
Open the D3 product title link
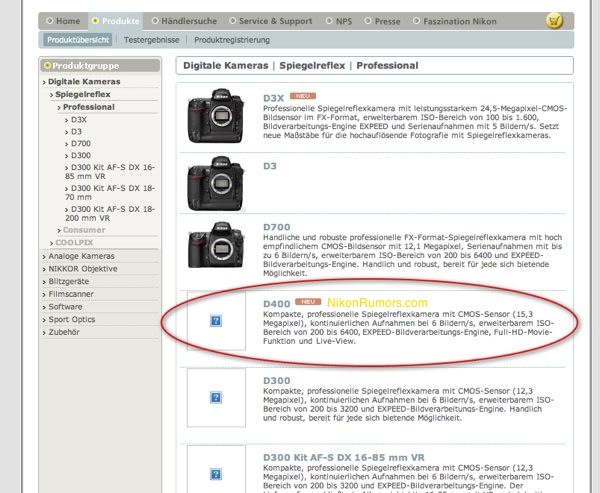coord(270,166)
